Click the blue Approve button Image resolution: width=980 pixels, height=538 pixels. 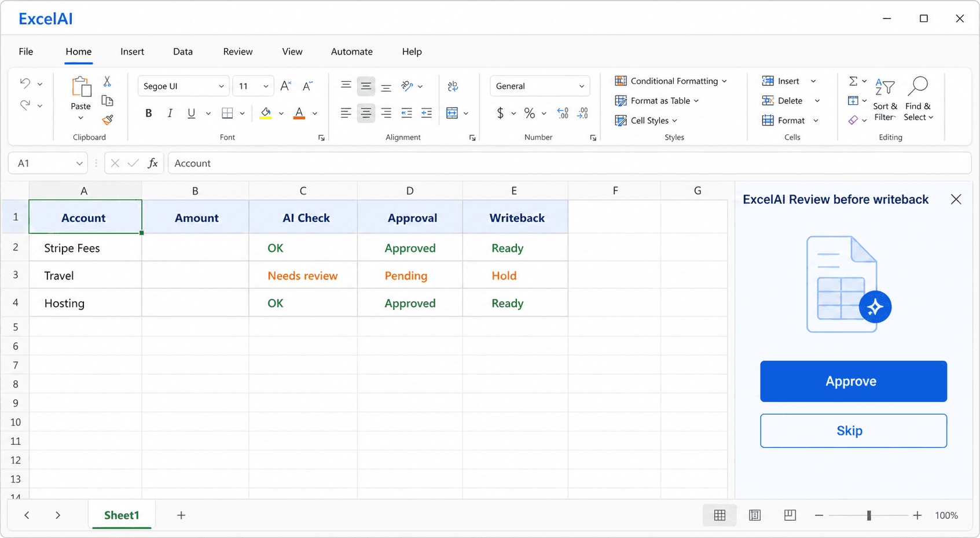pyautogui.click(x=853, y=381)
